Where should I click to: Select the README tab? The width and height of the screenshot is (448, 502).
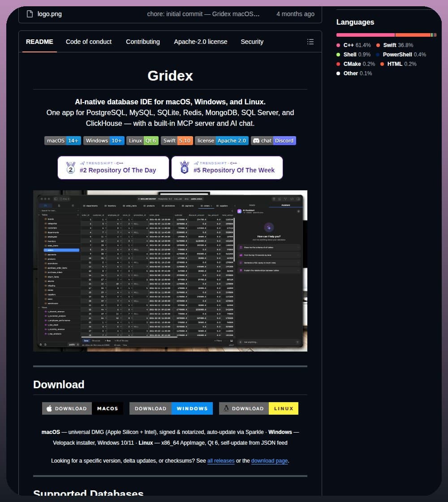(x=39, y=42)
